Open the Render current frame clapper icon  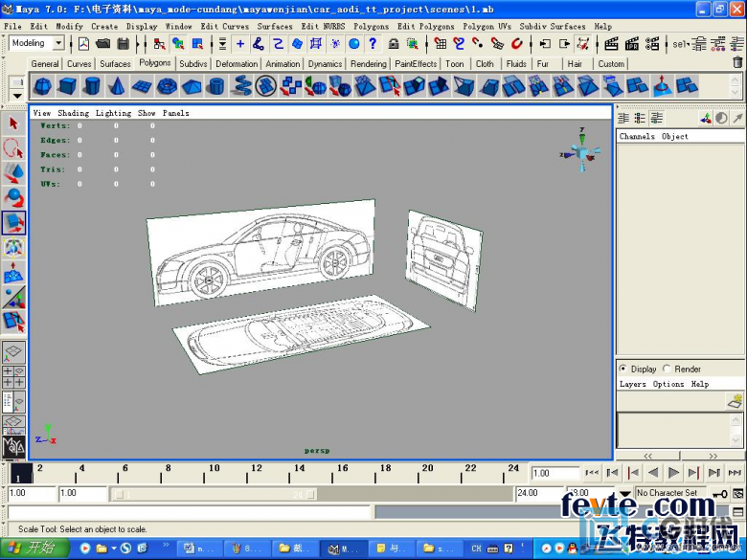click(x=611, y=44)
